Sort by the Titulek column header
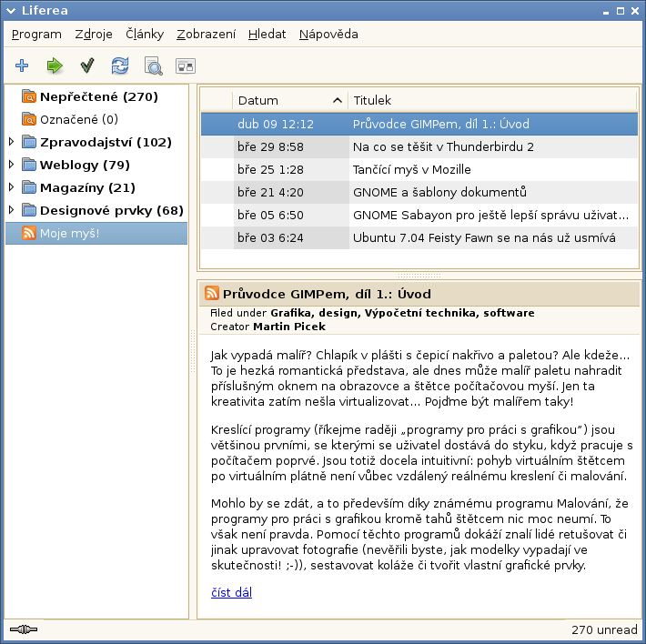This screenshot has width=646, height=644. (x=492, y=100)
